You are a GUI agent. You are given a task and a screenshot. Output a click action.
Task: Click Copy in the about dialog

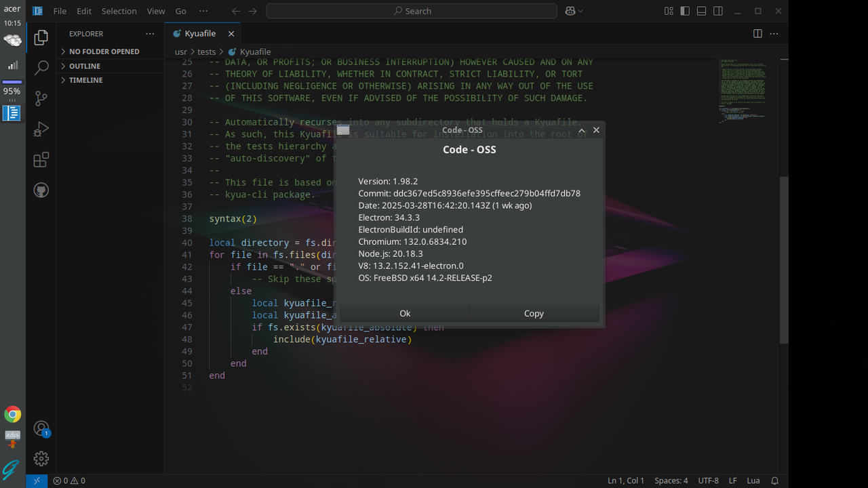(534, 313)
